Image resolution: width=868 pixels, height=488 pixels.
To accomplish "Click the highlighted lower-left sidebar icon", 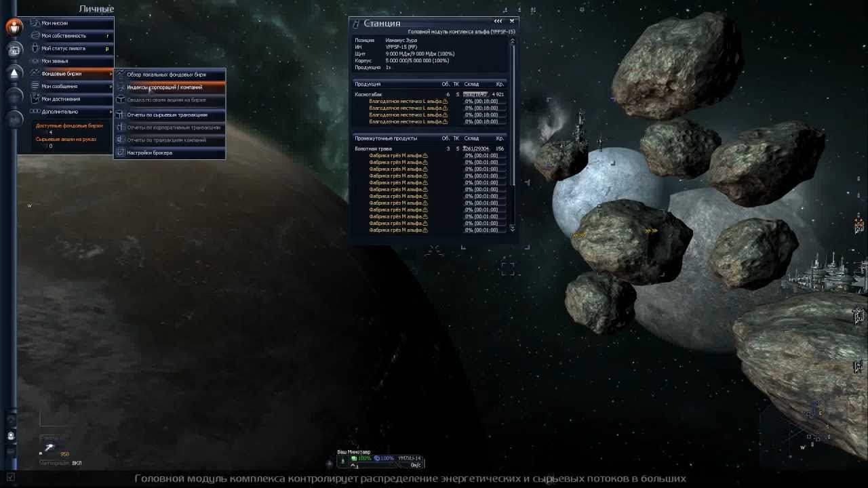I will click(x=11, y=436).
